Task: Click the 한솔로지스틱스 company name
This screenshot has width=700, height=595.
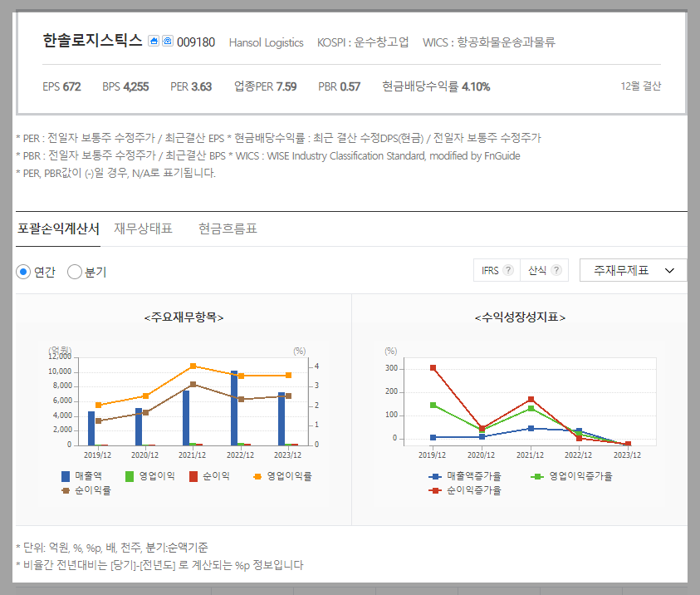Action: (92, 41)
